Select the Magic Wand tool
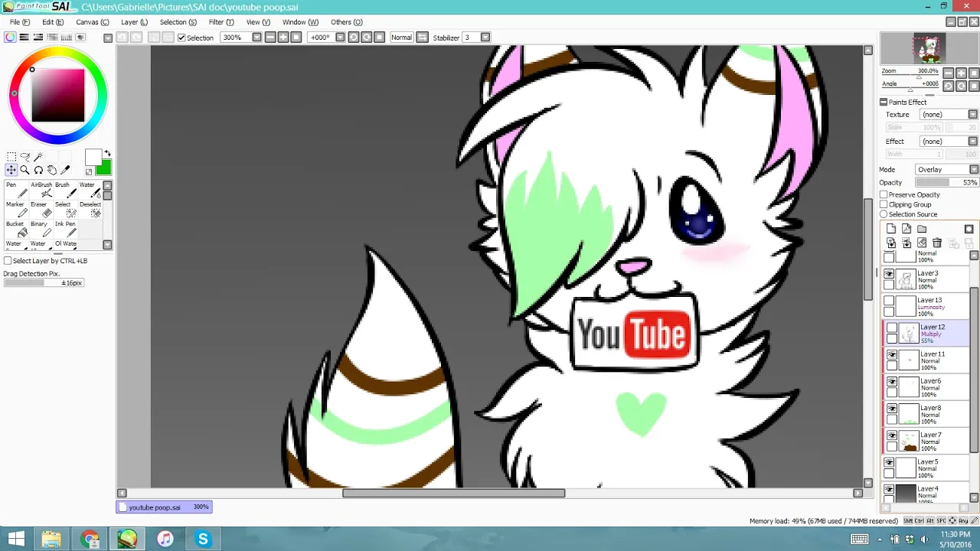This screenshot has width=980, height=551. (x=38, y=156)
